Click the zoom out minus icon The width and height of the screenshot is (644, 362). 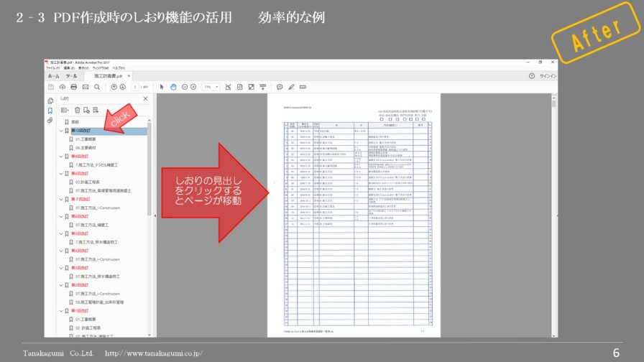pyautogui.click(x=184, y=87)
